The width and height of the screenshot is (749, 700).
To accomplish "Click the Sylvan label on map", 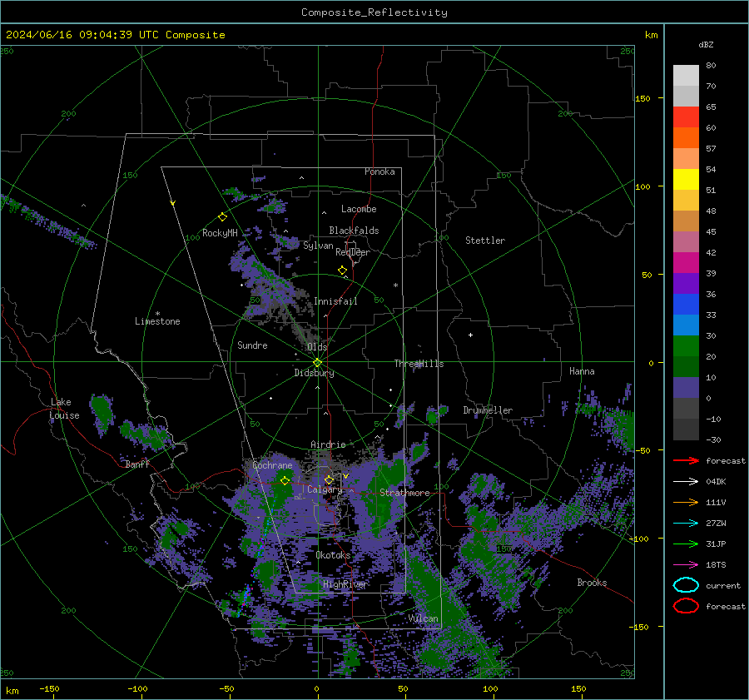I will [318, 246].
